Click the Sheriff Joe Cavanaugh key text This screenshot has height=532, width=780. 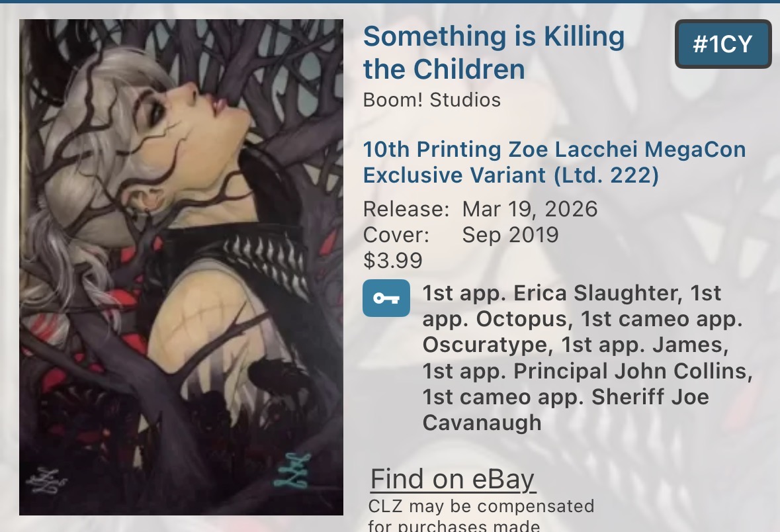[x=566, y=410]
